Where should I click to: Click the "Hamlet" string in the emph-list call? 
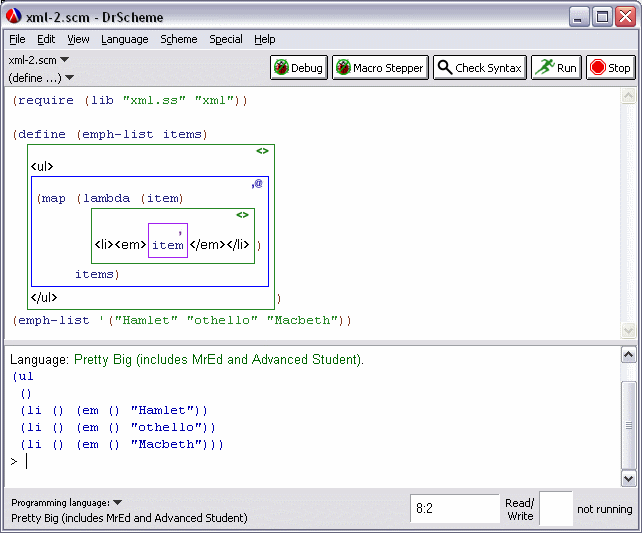click(146, 321)
